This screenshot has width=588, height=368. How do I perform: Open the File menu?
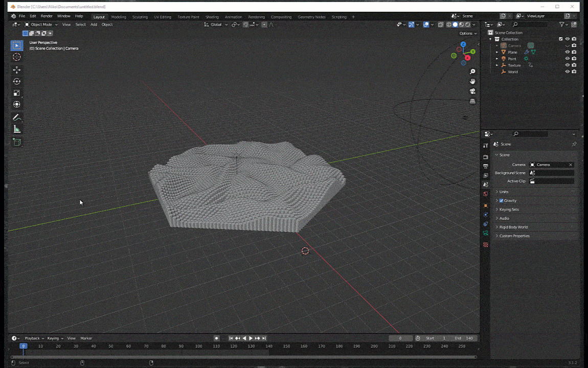pyautogui.click(x=22, y=16)
